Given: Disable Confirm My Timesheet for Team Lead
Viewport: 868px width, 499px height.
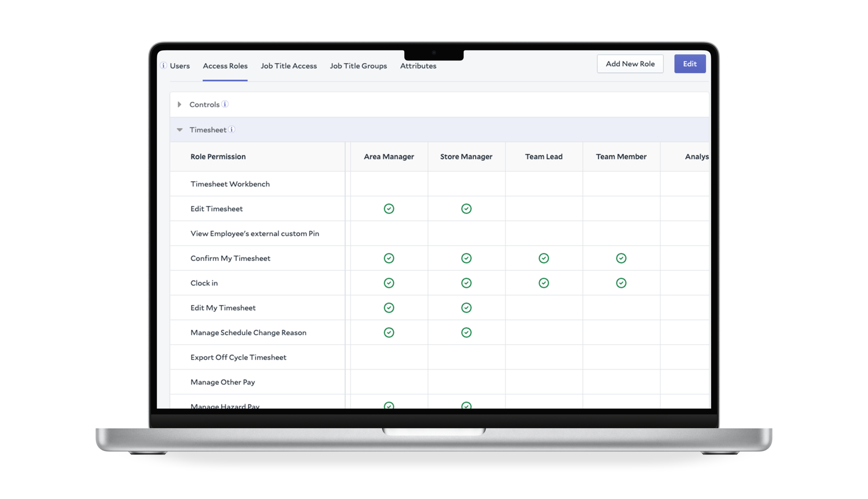Looking at the screenshot, I should click(x=544, y=258).
